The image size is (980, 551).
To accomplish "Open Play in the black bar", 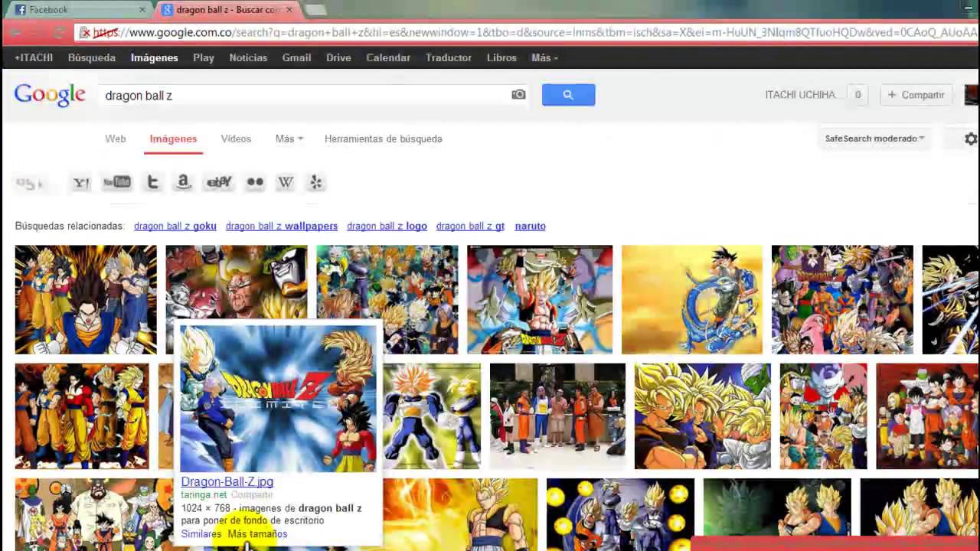I will click(x=204, y=57).
